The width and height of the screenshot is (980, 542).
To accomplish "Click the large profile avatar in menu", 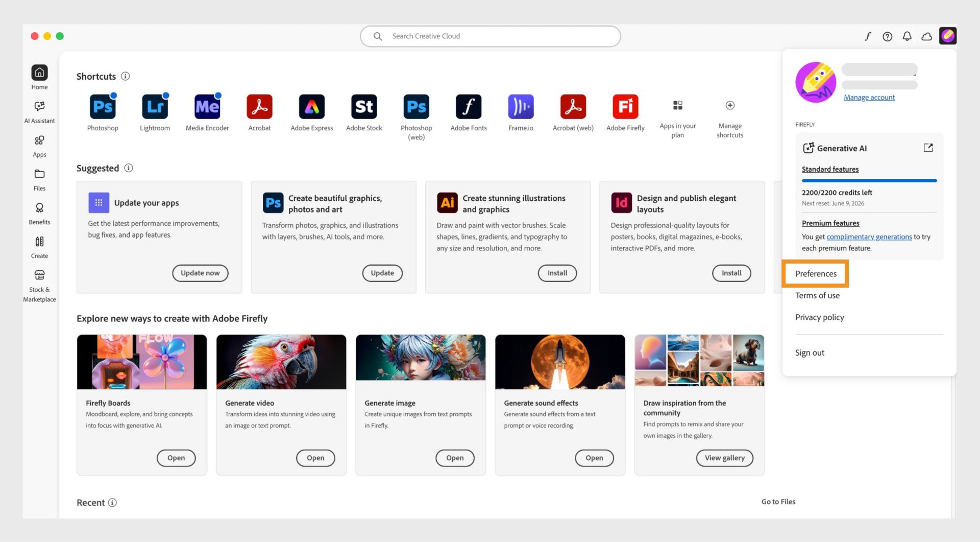I will (816, 82).
